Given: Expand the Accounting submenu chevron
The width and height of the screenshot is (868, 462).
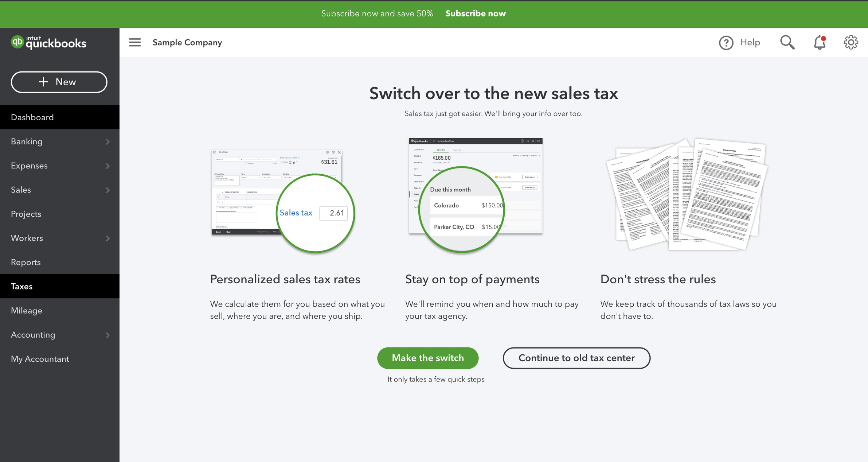Looking at the screenshot, I should [108, 335].
